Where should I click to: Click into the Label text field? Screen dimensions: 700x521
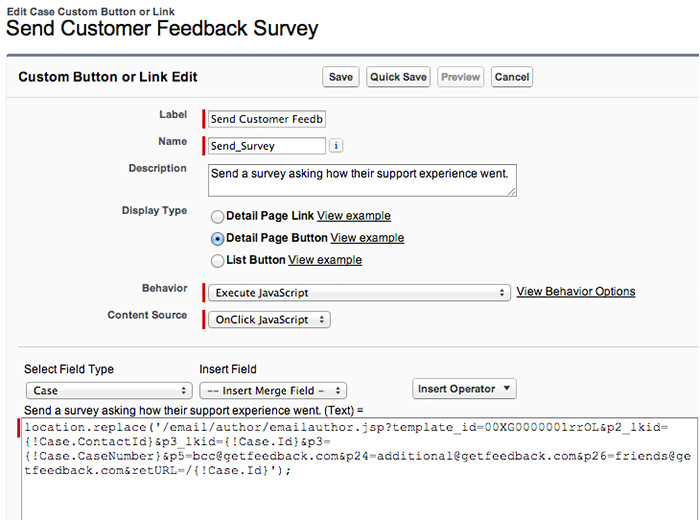(x=266, y=119)
